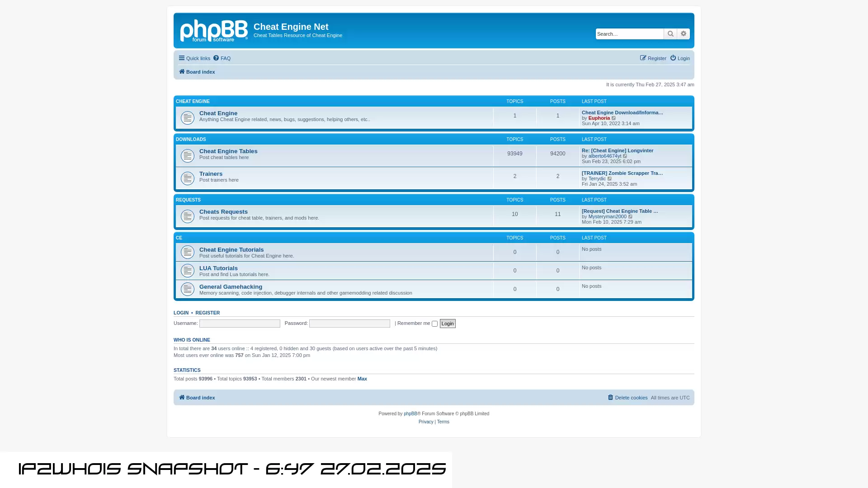Click posts count 94200
This screenshot has height=488, width=868.
click(557, 154)
